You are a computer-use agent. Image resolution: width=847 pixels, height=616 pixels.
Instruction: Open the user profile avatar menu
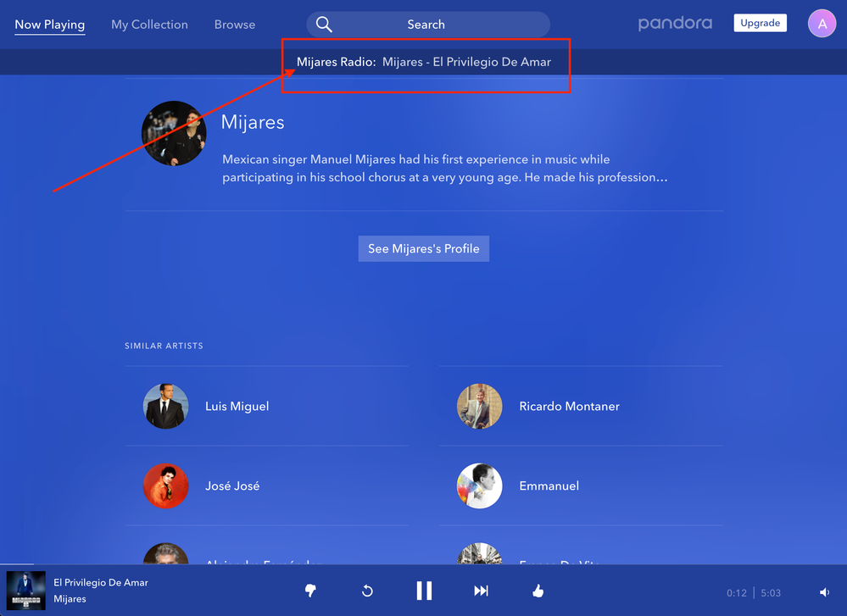coord(822,24)
